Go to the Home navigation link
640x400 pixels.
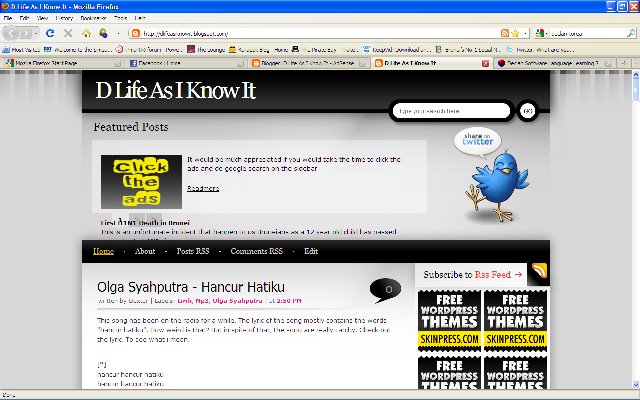point(103,251)
